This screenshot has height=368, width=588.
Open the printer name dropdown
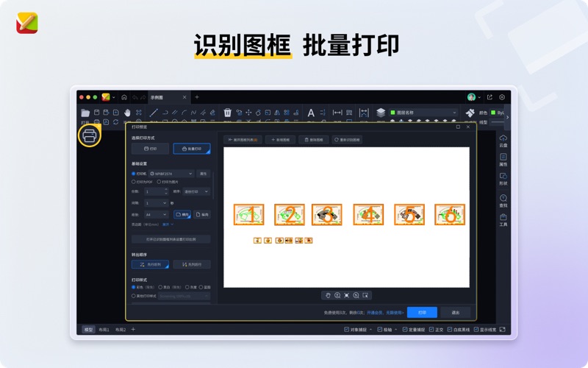[x=171, y=174]
